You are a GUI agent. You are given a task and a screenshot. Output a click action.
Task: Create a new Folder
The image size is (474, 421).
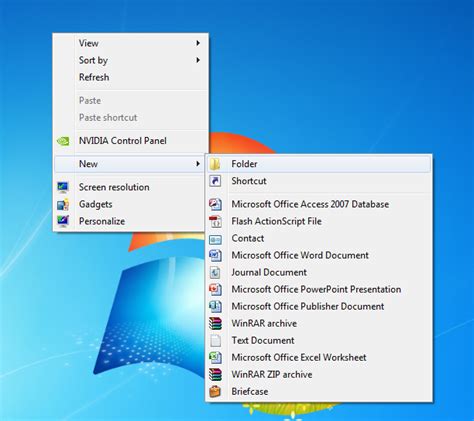[319, 164]
